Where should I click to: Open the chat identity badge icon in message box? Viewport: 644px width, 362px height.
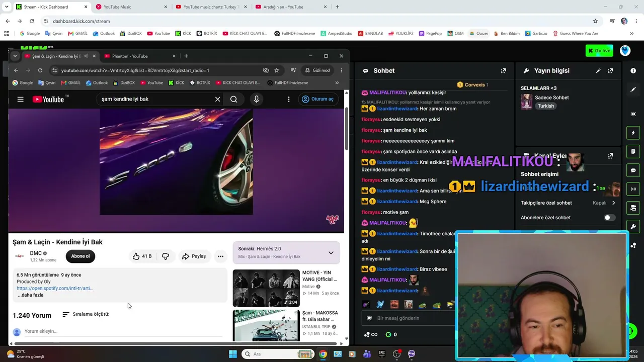[369, 318]
